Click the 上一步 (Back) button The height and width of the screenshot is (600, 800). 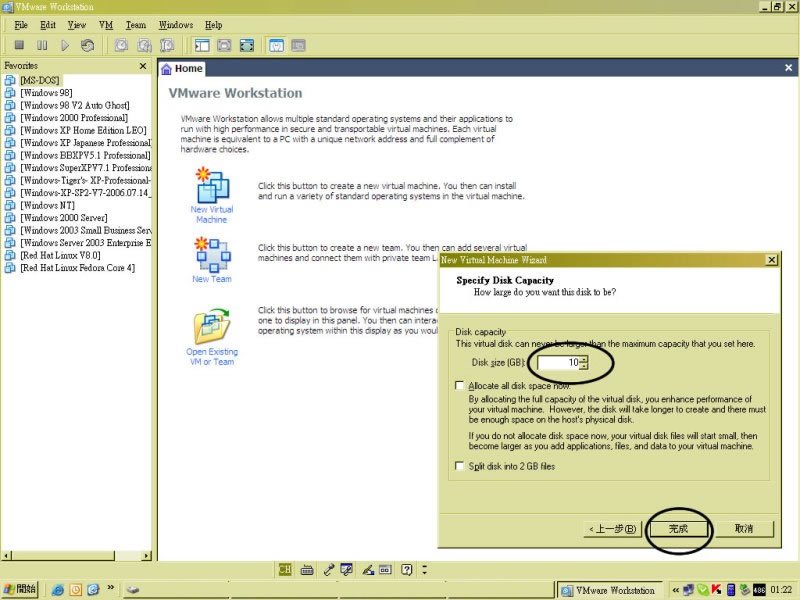pyautogui.click(x=612, y=528)
